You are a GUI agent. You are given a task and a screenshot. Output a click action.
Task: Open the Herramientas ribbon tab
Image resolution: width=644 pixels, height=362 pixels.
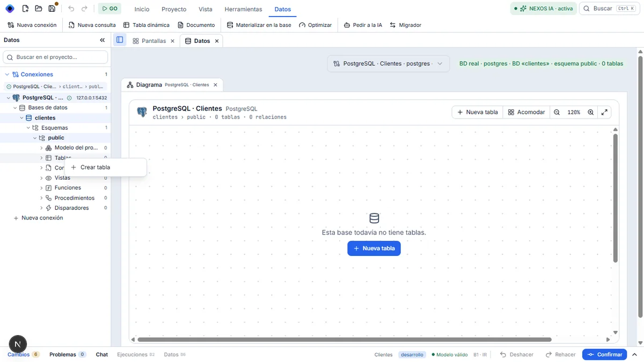coord(244,9)
